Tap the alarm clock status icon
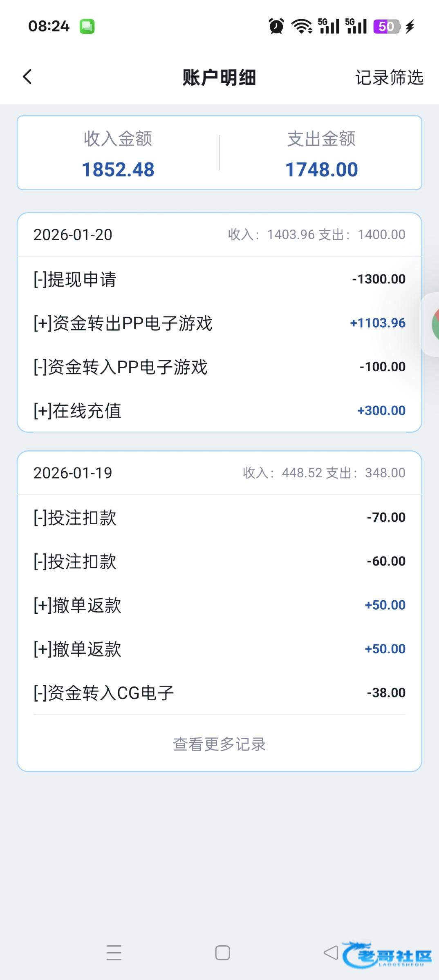The height and width of the screenshot is (980, 439). (276, 27)
